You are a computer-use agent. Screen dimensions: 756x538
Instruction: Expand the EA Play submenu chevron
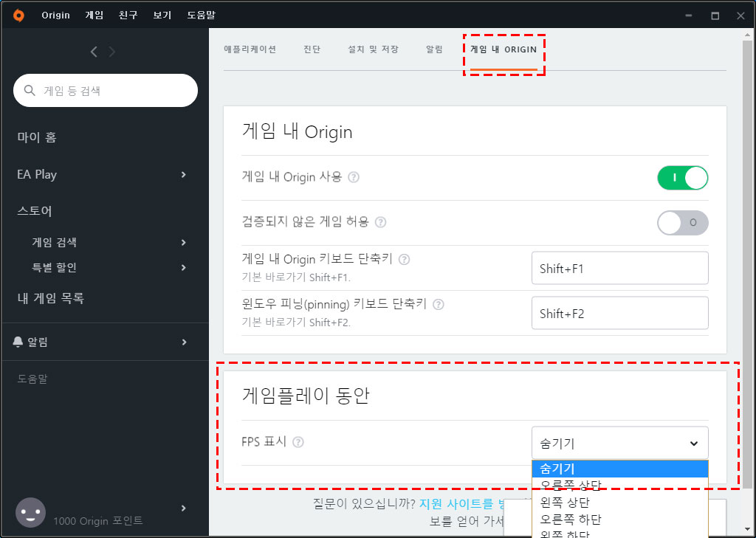(x=184, y=174)
